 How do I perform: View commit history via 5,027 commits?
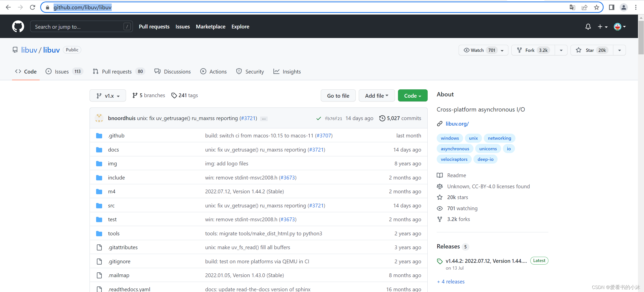[400, 118]
